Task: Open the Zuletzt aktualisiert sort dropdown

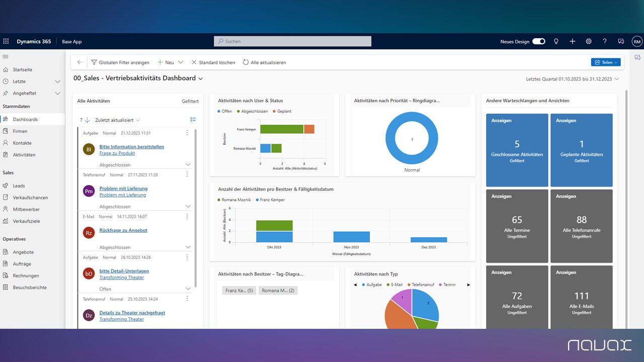Action: (x=117, y=120)
